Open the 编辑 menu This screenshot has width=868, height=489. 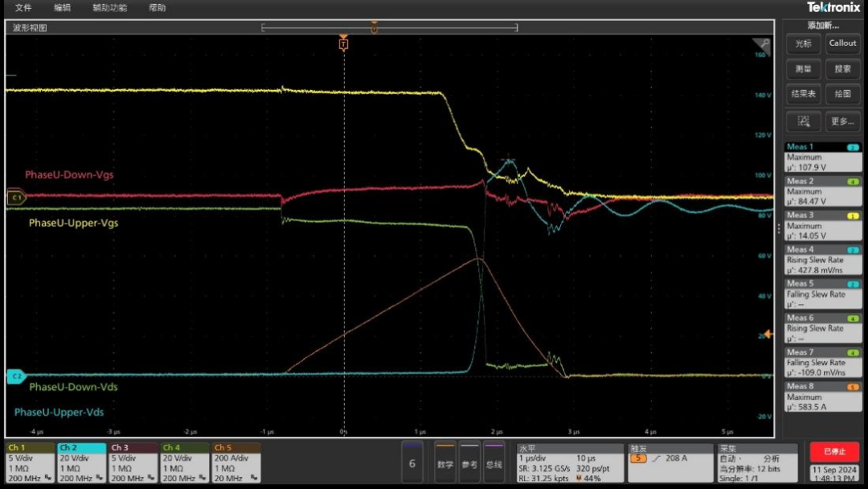pos(62,8)
